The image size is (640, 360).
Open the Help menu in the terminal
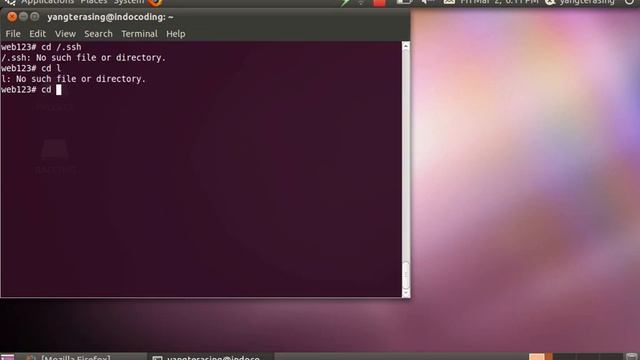click(x=176, y=34)
